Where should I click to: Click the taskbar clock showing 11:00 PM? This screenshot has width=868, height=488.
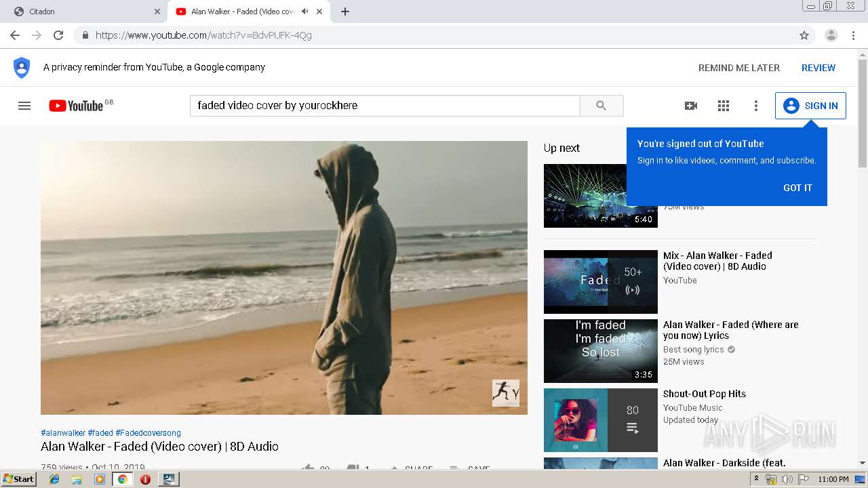click(833, 479)
